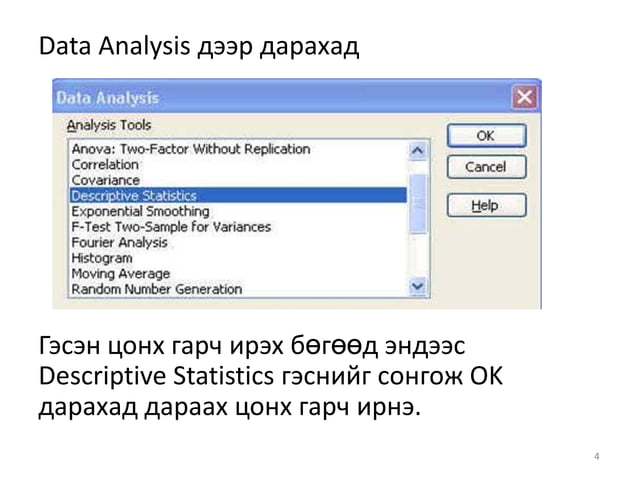Click the Analysis Tools label
The width and height of the screenshot is (638, 478).
[x=109, y=125]
